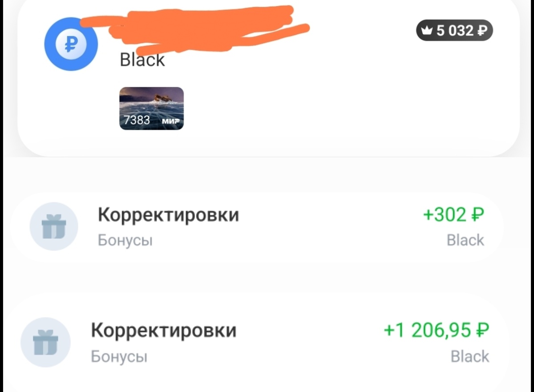Select the Бонусы label under the second Корректировки
This screenshot has width=534, height=392.
tap(118, 356)
